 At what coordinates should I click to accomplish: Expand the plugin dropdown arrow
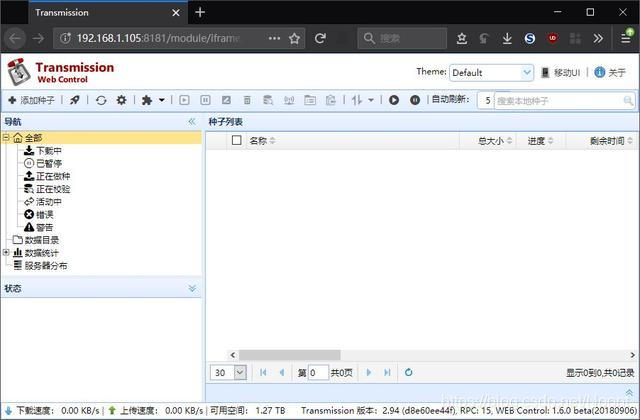(x=162, y=100)
